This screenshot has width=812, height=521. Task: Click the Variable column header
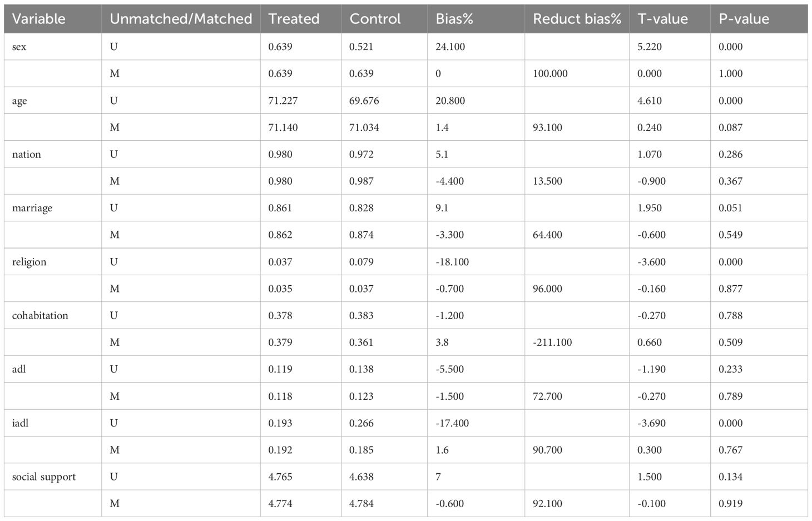pyautogui.click(x=38, y=19)
